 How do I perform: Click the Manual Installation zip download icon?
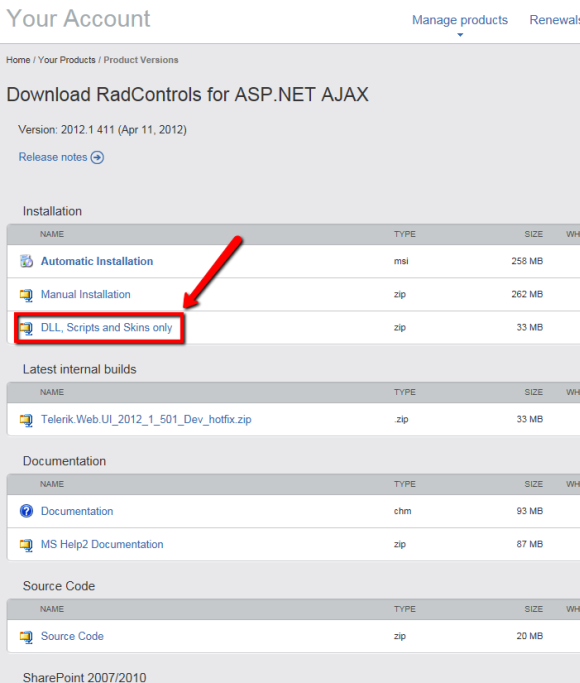click(x=27, y=295)
